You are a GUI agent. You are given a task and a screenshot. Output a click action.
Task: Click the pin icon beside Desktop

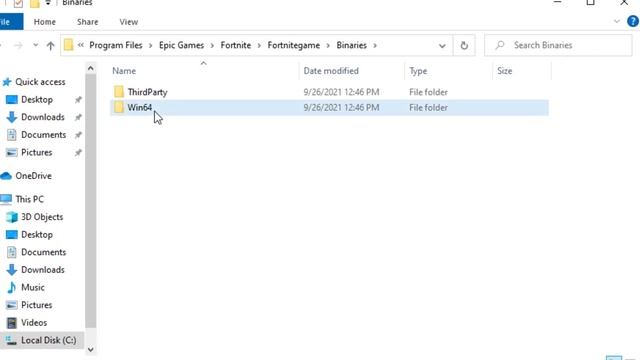[78, 100]
